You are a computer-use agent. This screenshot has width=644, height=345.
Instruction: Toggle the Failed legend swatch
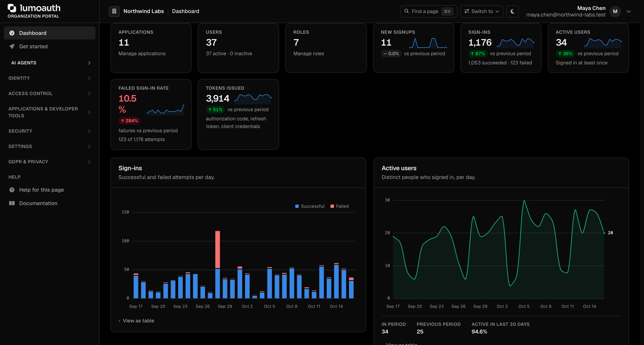tap(332, 206)
